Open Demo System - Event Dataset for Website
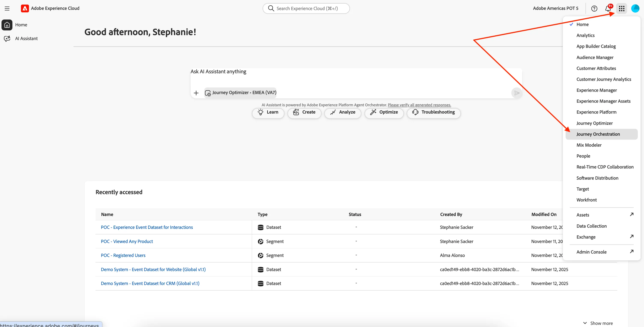This screenshot has height=327, width=644. pos(153,269)
